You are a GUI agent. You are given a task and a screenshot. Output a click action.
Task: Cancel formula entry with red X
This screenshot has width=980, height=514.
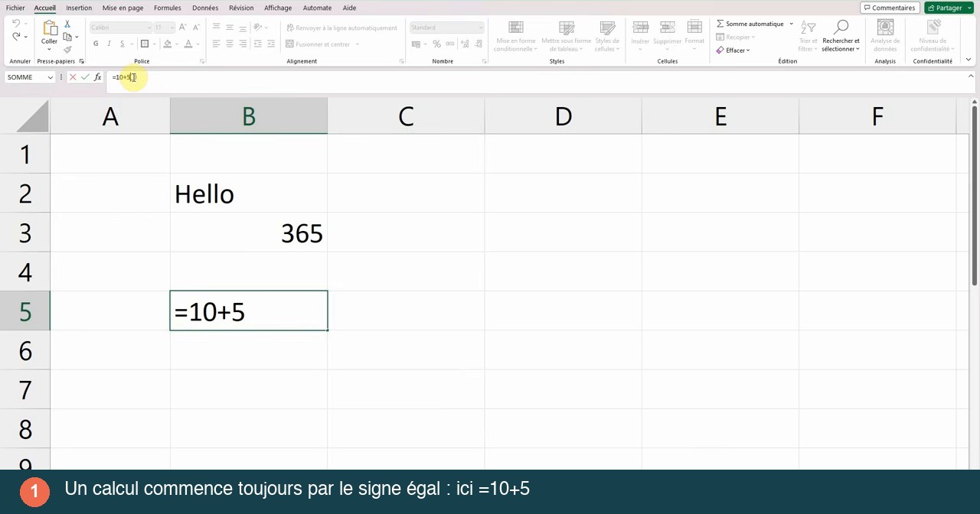point(73,77)
